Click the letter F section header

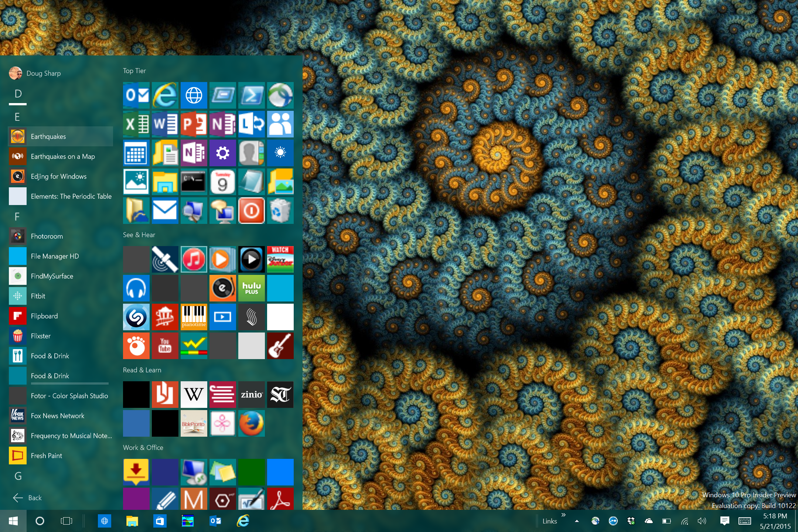click(x=17, y=217)
